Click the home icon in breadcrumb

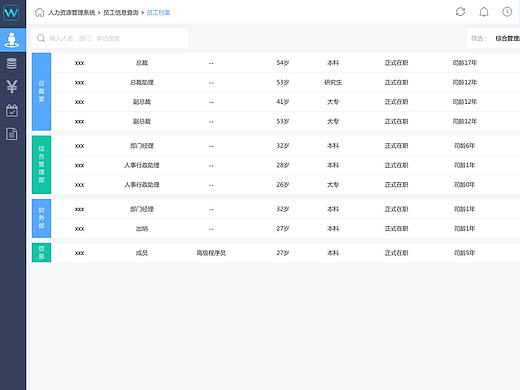[40, 13]
